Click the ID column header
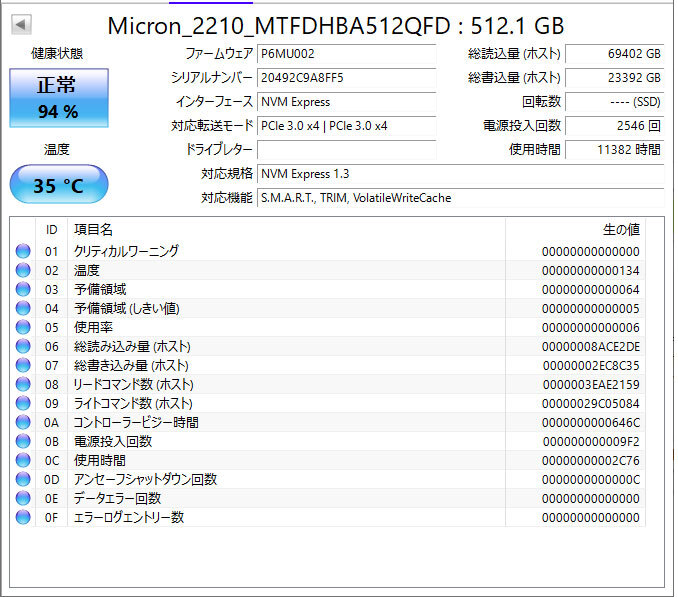 pos(51,230)
